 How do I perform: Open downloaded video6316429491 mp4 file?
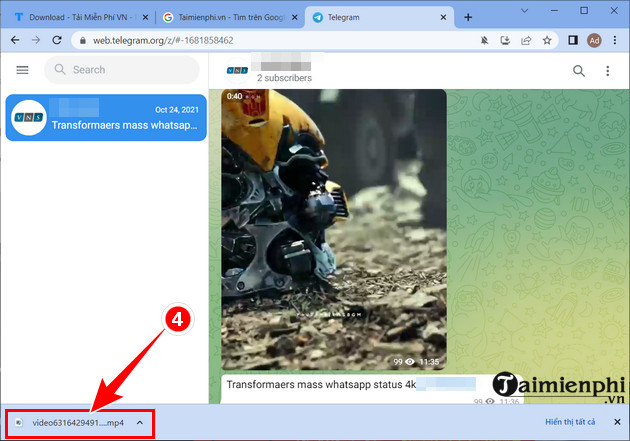pyautogui.click(x=78, y=423)
